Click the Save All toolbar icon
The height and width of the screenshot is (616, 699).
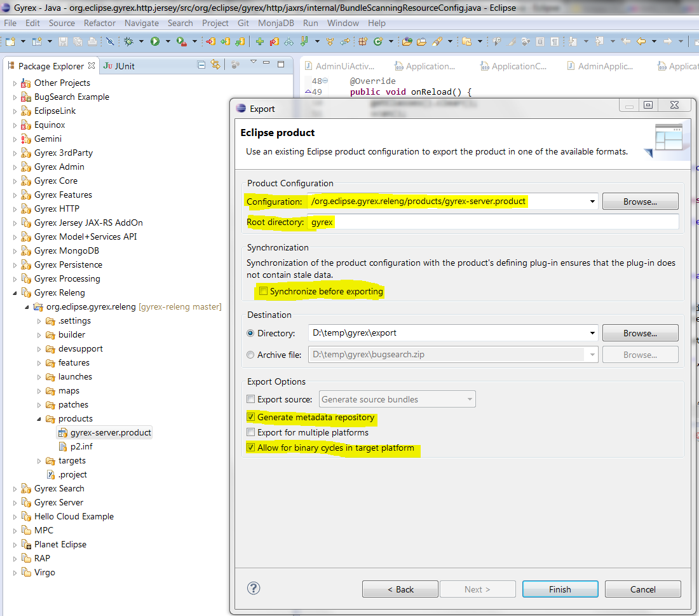78,41
